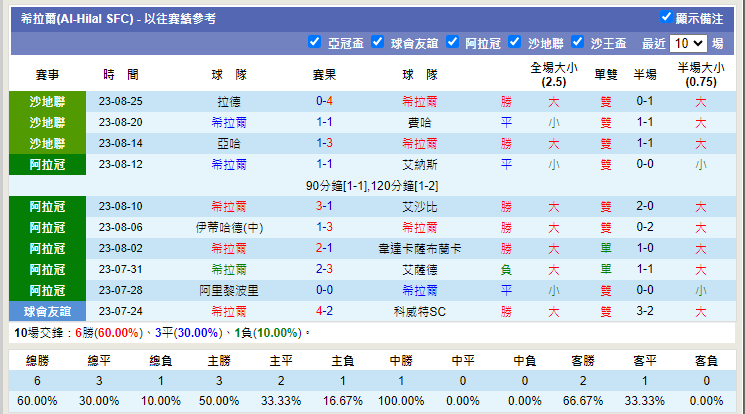Click the 10場交鋒 summary line
This screenshot has height=414, width=745.
click(162, 333)
